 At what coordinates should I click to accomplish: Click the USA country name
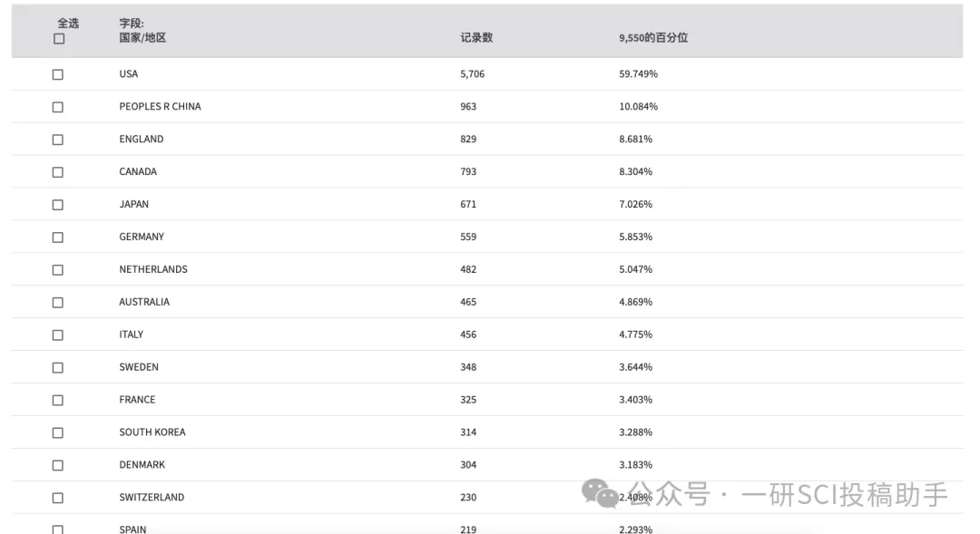(128, 73)
